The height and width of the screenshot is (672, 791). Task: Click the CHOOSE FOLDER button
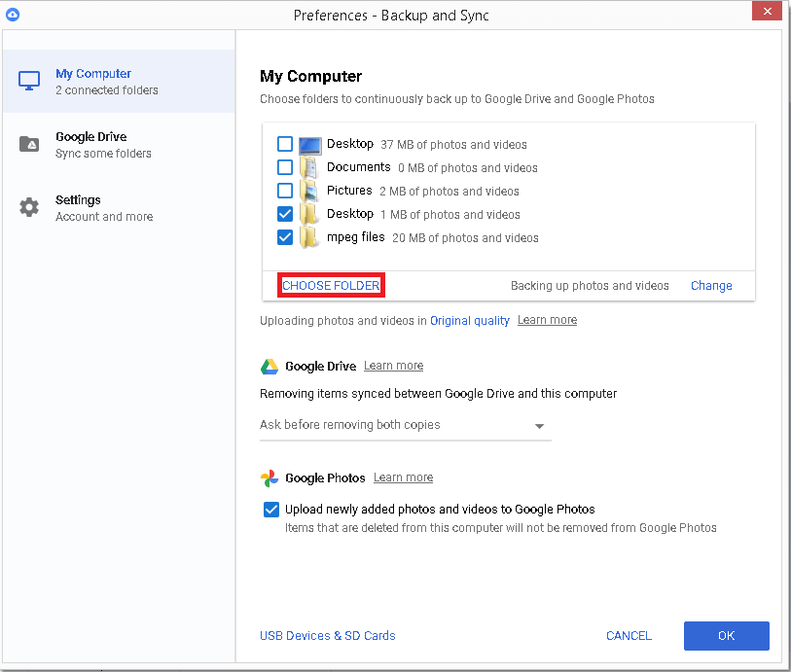331,285
